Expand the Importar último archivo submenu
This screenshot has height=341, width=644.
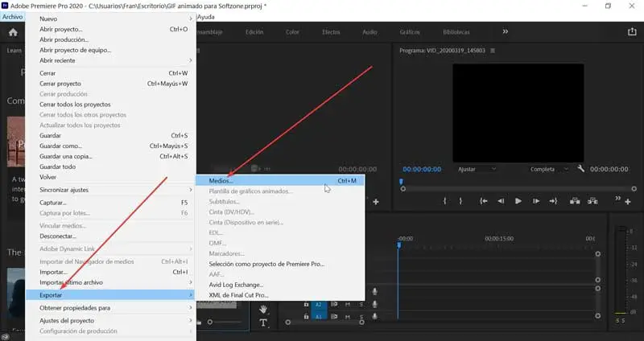[111, 282]
